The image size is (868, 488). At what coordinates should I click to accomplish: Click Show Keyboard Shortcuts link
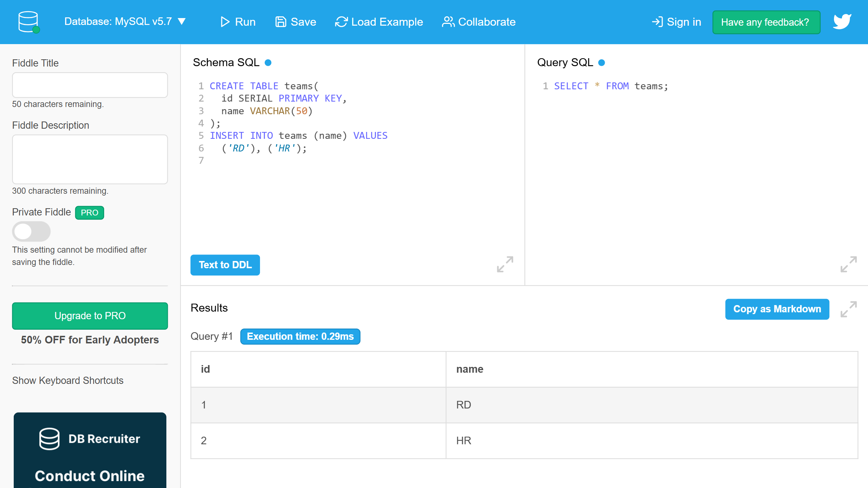click(68, 380)
